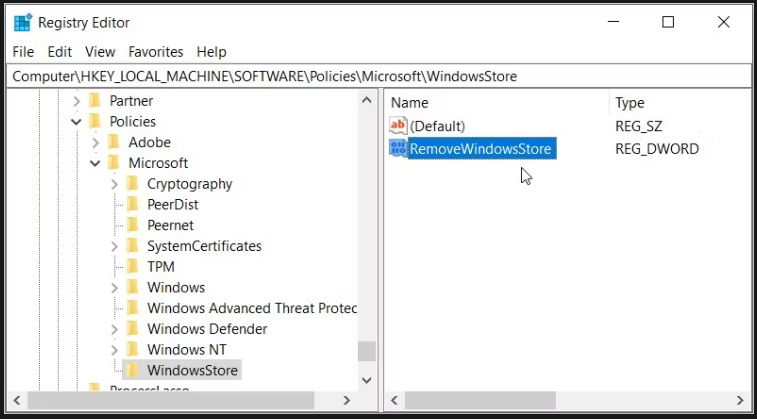The height and width of the screenshot is (419, 757).
Task: Select the Cryptography key label
Action: point(190,184)
